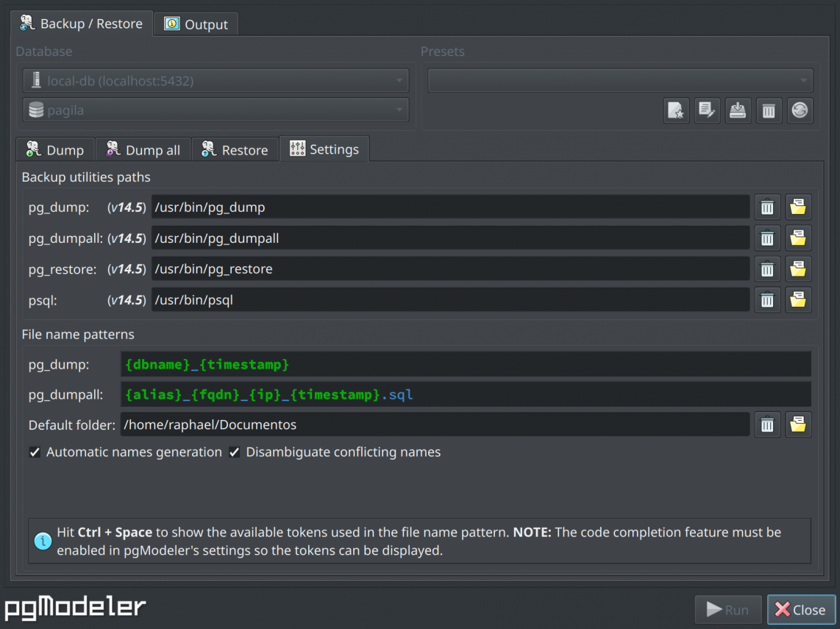
Task: Click the /home/raphael/Documentos folder field
Action: coord(435,424)
